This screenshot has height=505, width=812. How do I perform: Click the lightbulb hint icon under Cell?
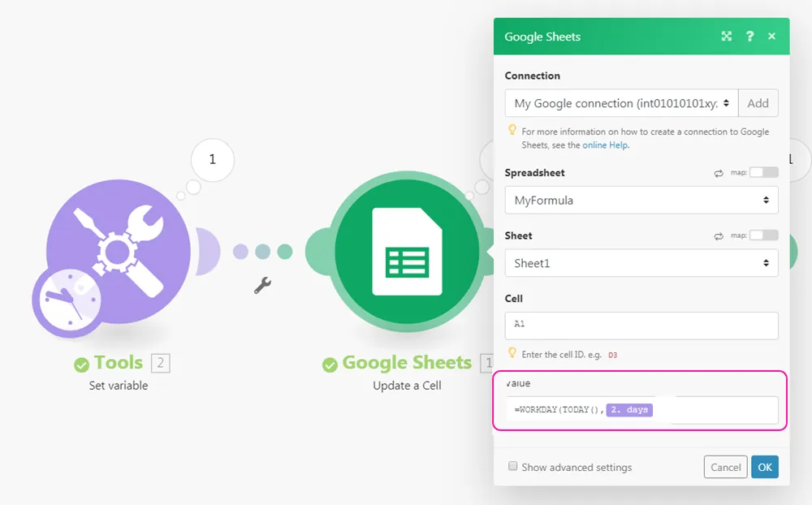pos(512,352)
